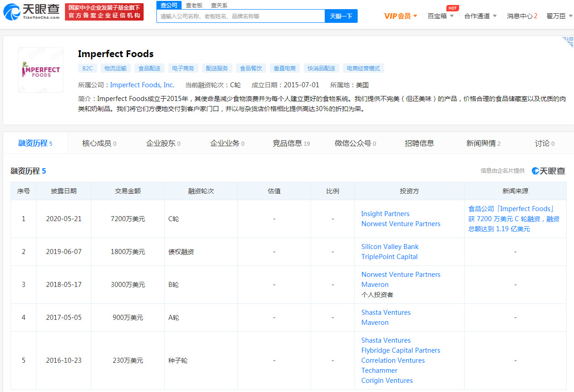Select the 230万美元 amount cell
The image size is (574, 392).
pyautogui.click(x=128, y=360)
